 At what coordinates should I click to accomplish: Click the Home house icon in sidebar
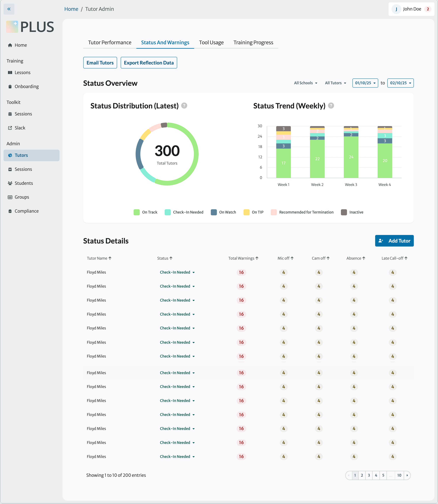pyautogui.click(x=10, y=45)
